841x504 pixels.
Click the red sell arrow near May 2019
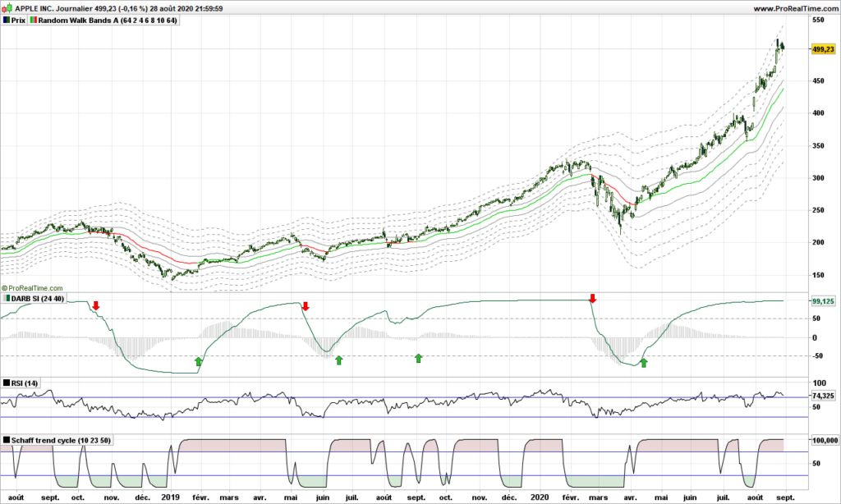click(306, 306)
